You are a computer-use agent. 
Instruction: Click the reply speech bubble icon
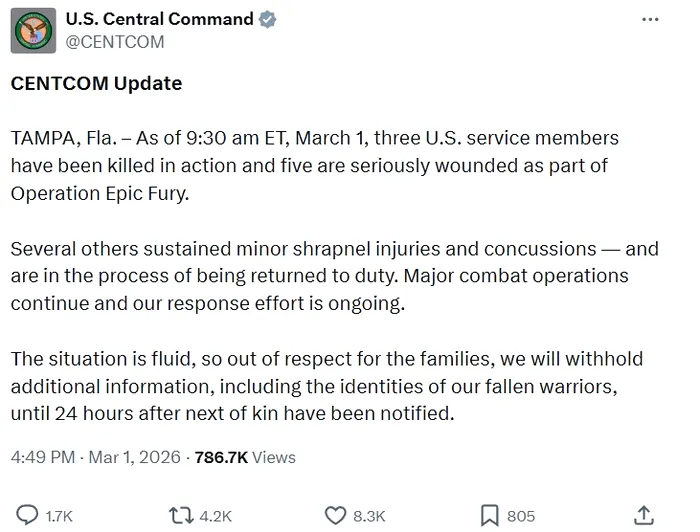click(29, 515)
